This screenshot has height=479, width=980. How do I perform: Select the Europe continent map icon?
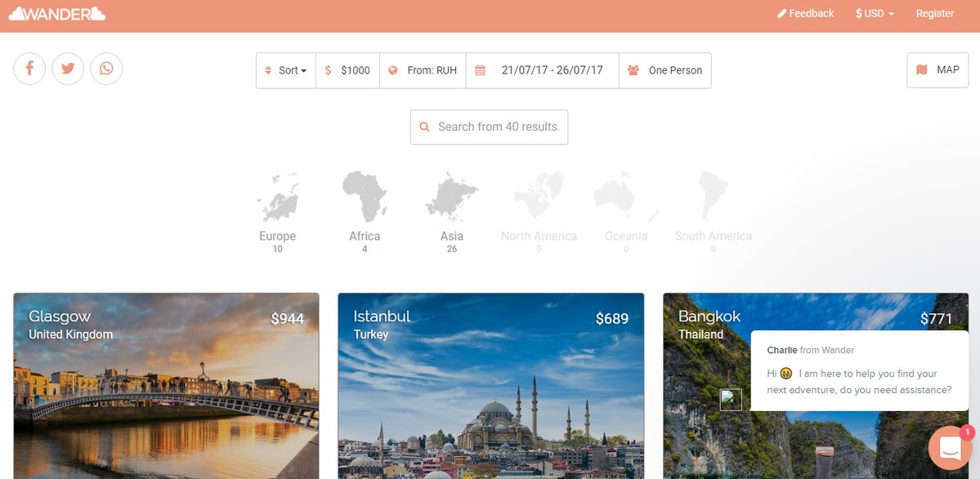(278, 198)
